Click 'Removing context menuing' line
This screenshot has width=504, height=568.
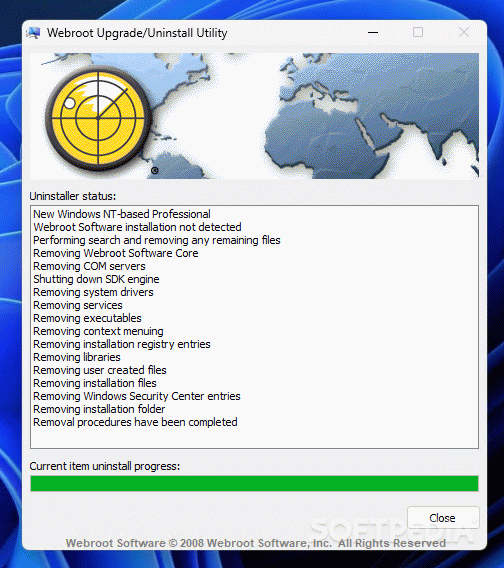98,331
